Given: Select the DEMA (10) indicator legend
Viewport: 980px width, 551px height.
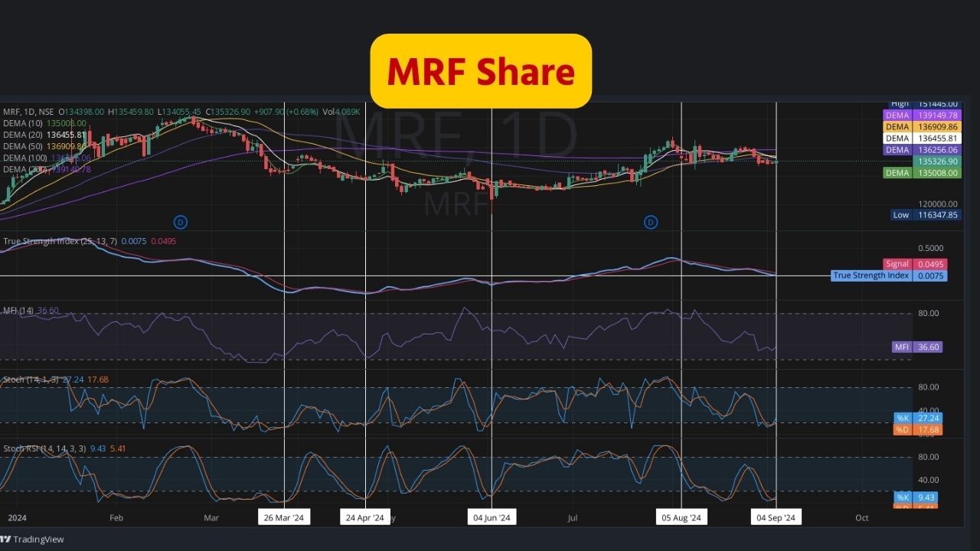Looking at the screenshot, I should pyautogui.click(x=44, y=123).
